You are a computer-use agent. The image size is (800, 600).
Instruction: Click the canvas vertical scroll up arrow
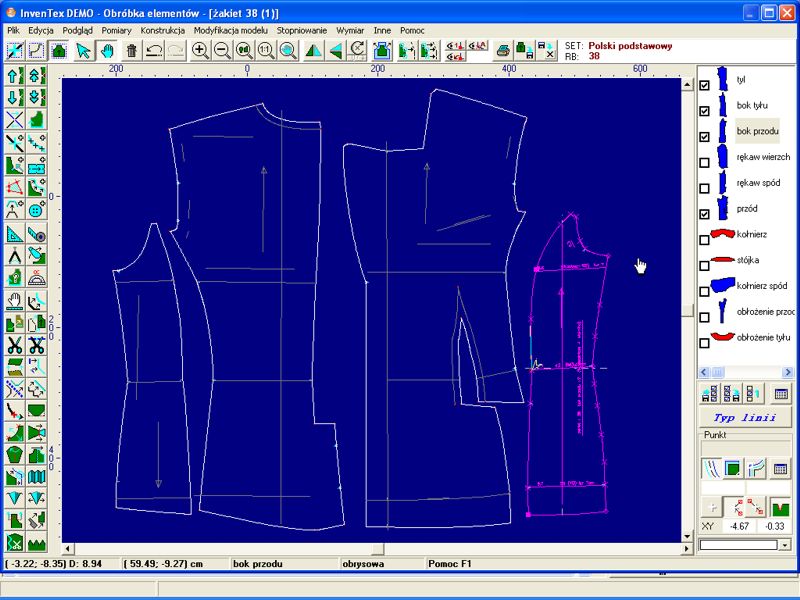click(x=687, y=84)
